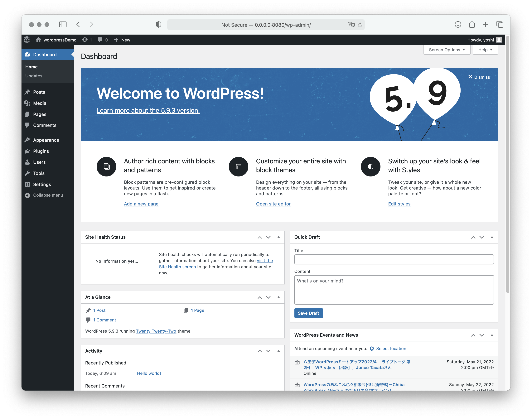Move At a Glance panel up
532x419 pixels.
[260, 297]
